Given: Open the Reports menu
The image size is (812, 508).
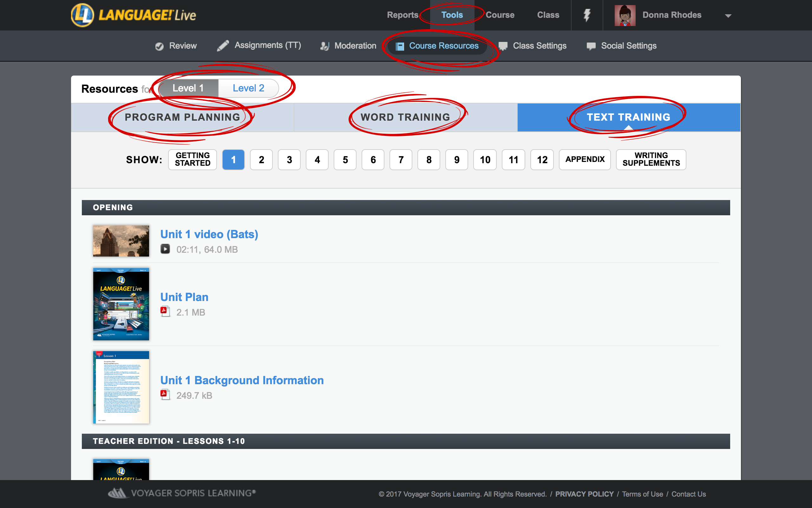Looking at the screenshot, I should point(403,15).
